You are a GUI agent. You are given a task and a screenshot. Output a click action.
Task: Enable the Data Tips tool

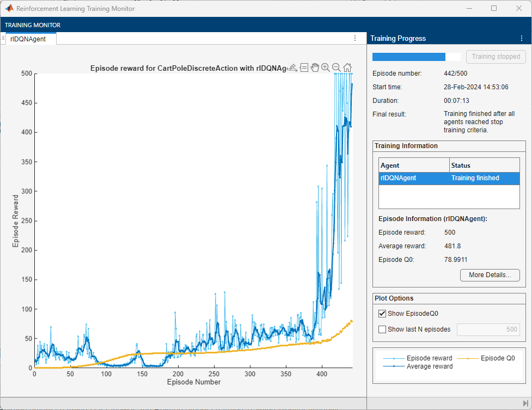coord(304,68)
